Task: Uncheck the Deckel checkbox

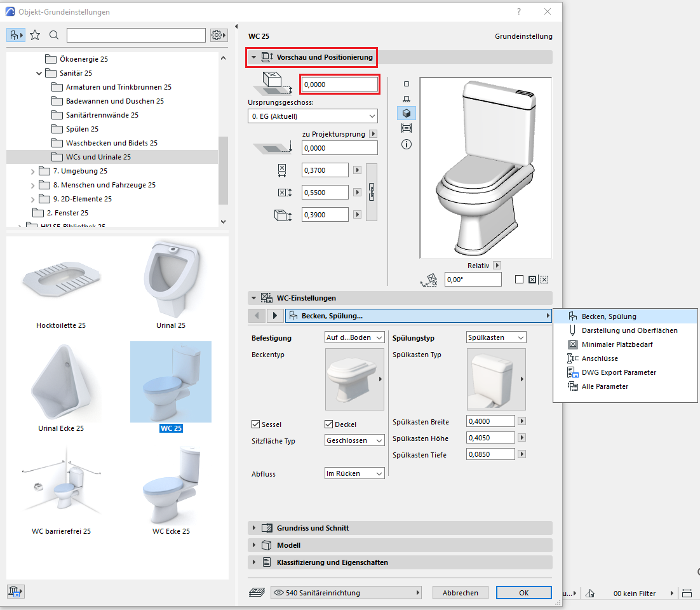Action: click(328, 424)
